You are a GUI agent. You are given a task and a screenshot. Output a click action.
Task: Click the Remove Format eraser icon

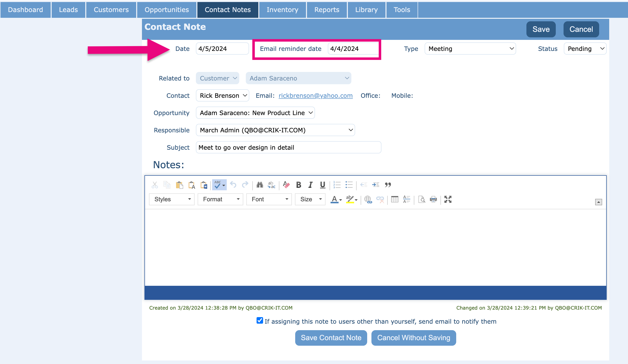click(x=286, y=185)
